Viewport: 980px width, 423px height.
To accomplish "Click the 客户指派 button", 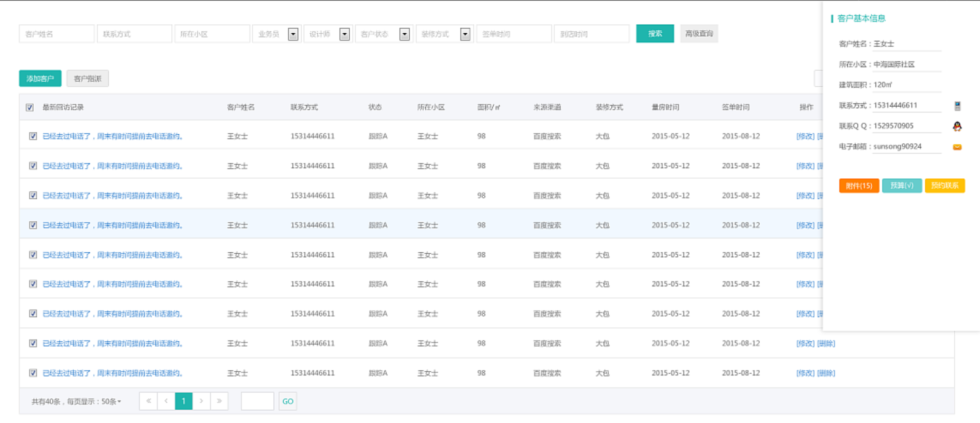I will coord(88,79).
